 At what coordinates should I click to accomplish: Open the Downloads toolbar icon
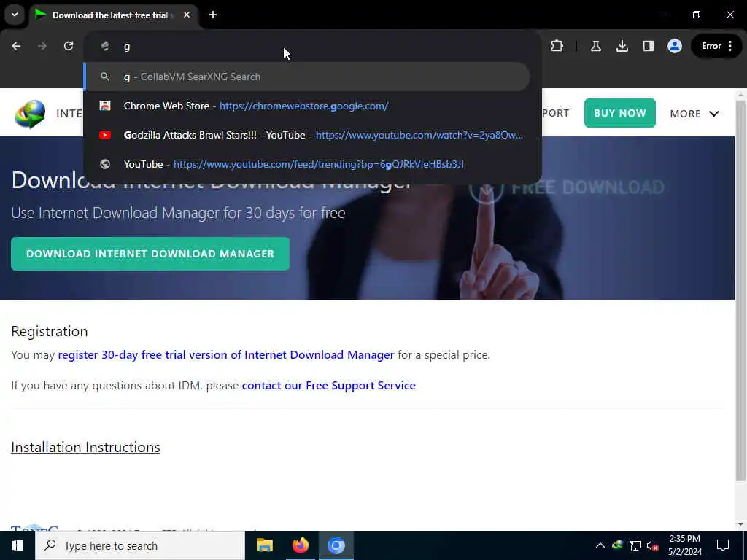[x=622, y=46]
